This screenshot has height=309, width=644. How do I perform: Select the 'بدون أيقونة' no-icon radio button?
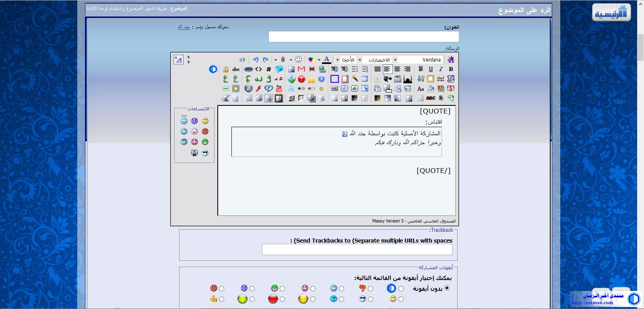pos(447,288)
